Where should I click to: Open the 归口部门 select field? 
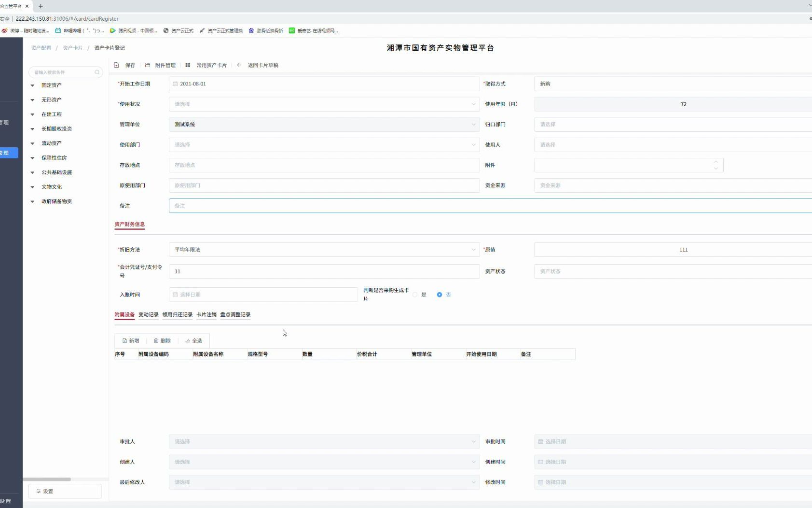click(x=673, y=124)
